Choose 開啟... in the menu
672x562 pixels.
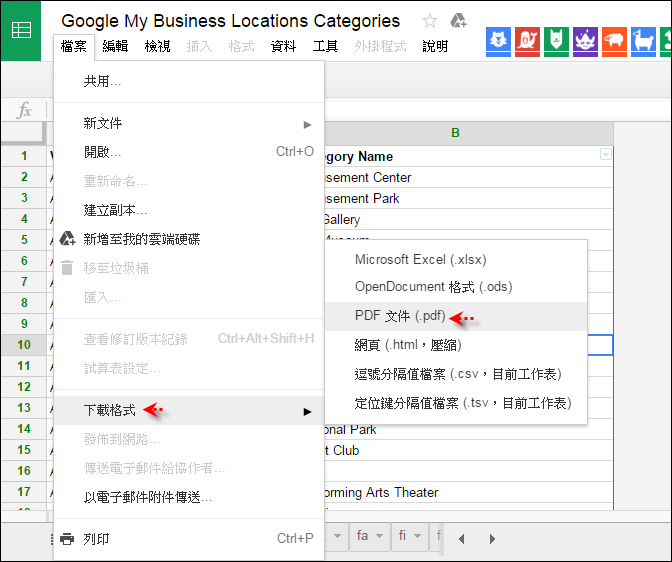click(189, 152)
